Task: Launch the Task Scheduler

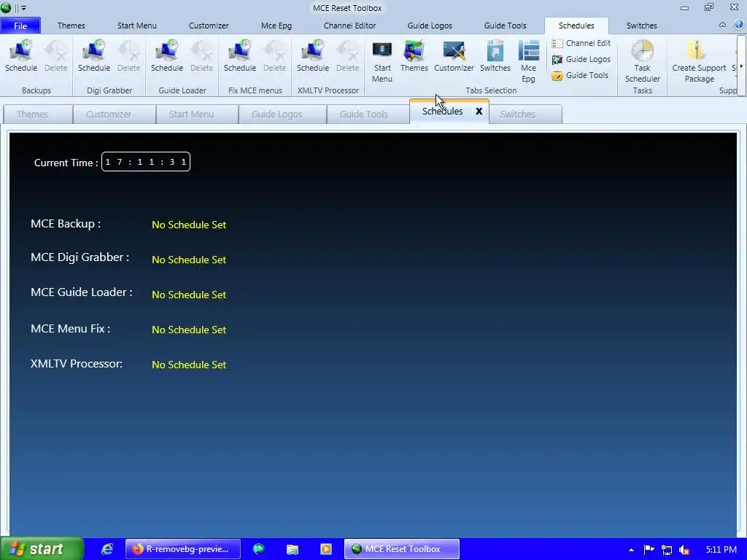Action: (x=642, y=61)
